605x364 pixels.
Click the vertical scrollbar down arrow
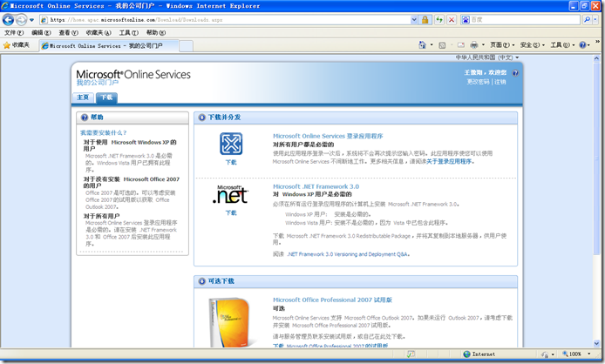[x=596, y=343]
